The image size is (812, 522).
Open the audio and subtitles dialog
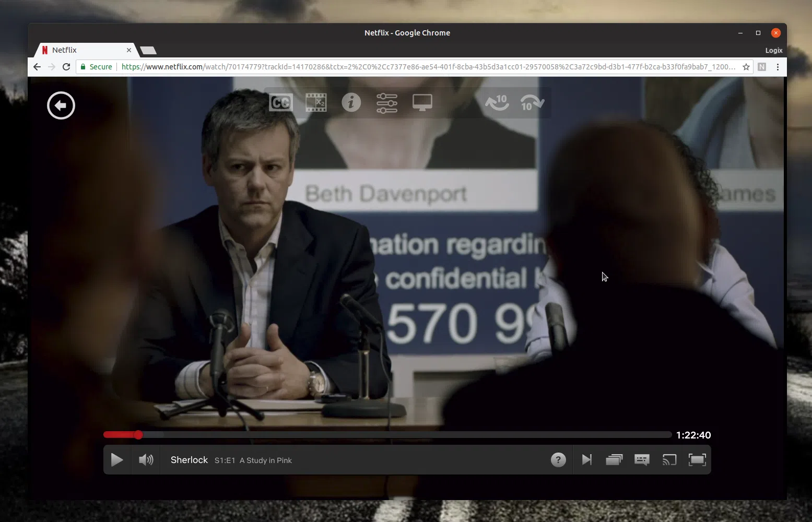[x=641, y=460]
